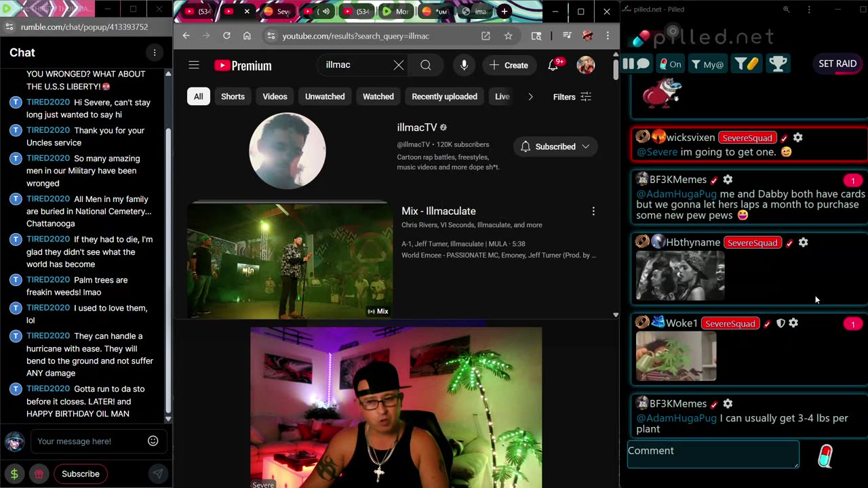This screenshot has width=868, height=488.
Task: Open Filters panel on YouTube results
Action: pyautogui.click(x=572, y=96)
